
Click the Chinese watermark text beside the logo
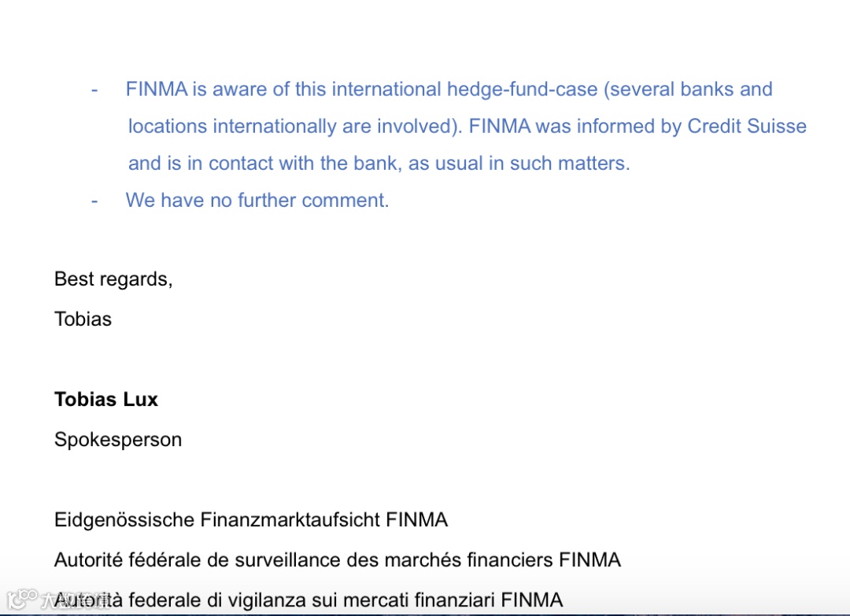point(75,600)
